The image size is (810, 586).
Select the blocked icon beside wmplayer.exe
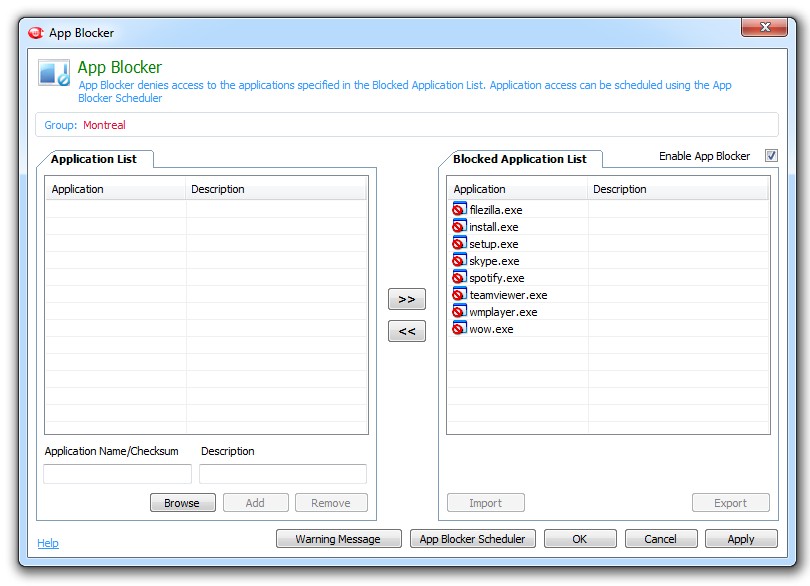click(x=459, y=312)
